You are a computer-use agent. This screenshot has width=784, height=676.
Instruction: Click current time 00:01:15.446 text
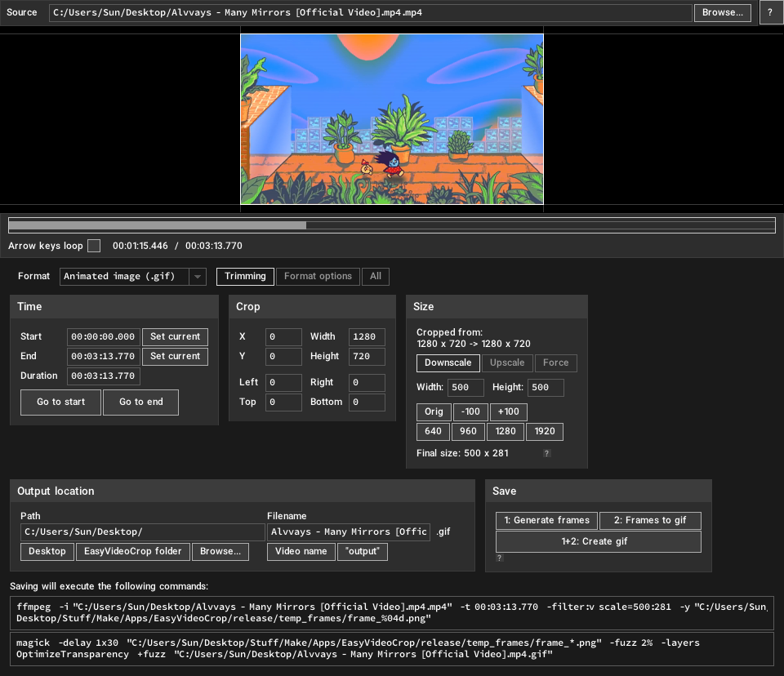tap(140, 246)
